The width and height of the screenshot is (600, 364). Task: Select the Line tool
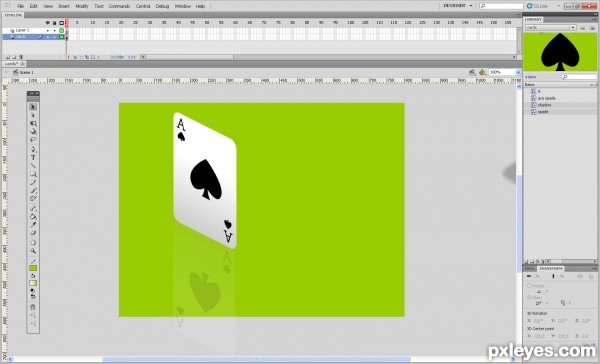pyautogui.click(x=33, y=166)
